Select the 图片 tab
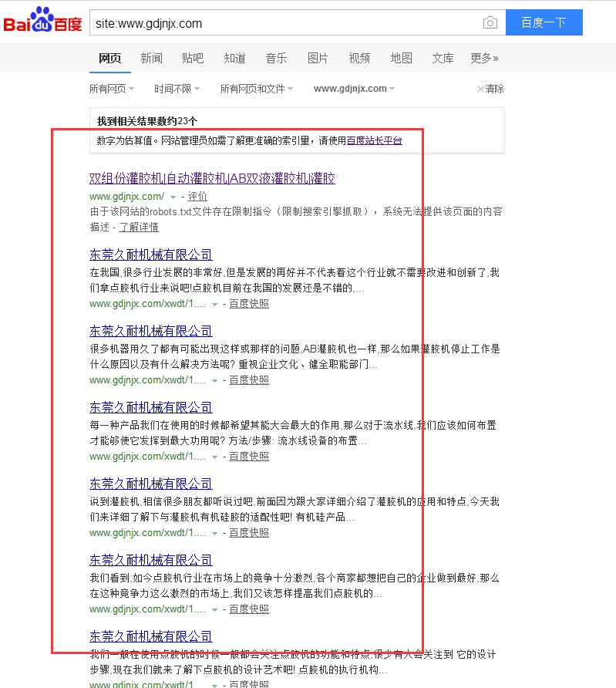Viewport: 616px width, 688px height. point(318,58)
